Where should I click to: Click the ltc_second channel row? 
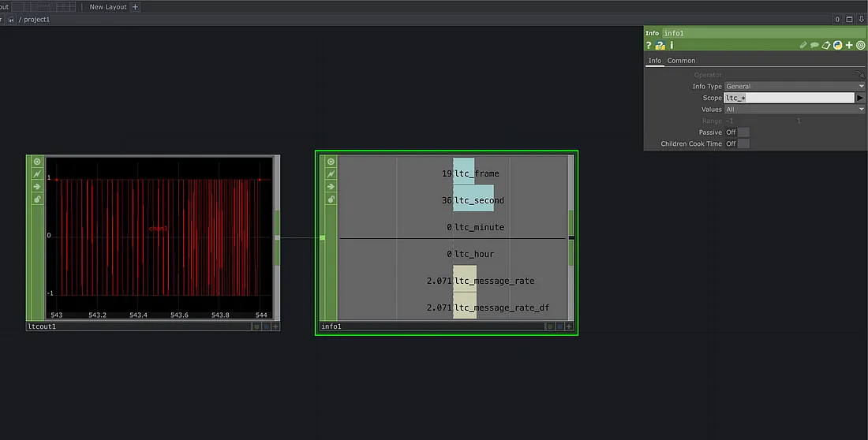click(x=453, y=200)
